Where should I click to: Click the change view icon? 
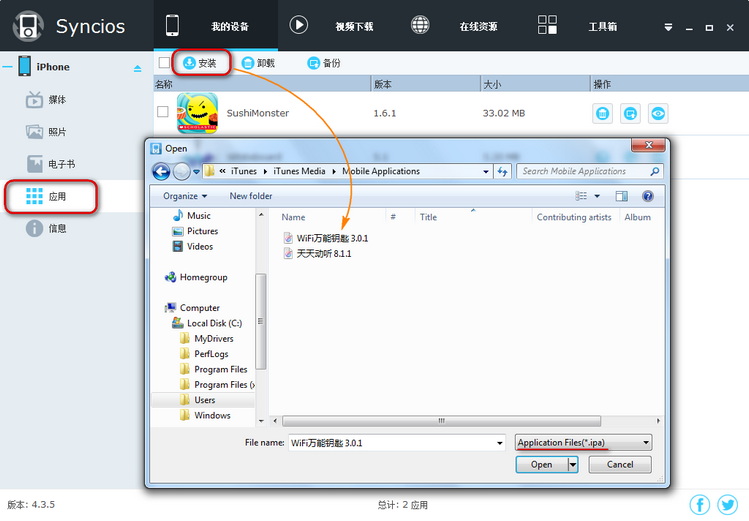[581, 196]
